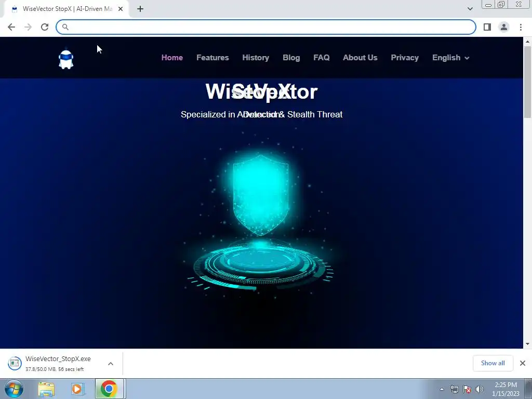Viewport: 532px width, 399px height.
Task: Launch Windows Media Player from taskbar
Action: pyautogui.click(x=77, y=389)
